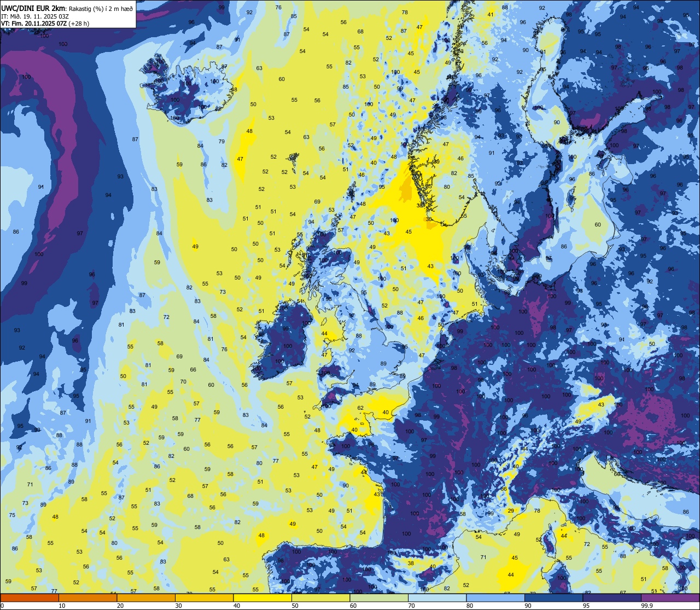Click the purple above-99.9 legend swatch
This screenshot has height=610, width=700.
[x=670, y=597]
